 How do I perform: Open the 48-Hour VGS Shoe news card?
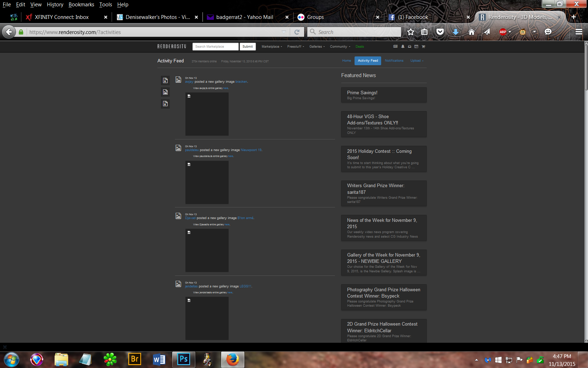click(x=384, y=124)
